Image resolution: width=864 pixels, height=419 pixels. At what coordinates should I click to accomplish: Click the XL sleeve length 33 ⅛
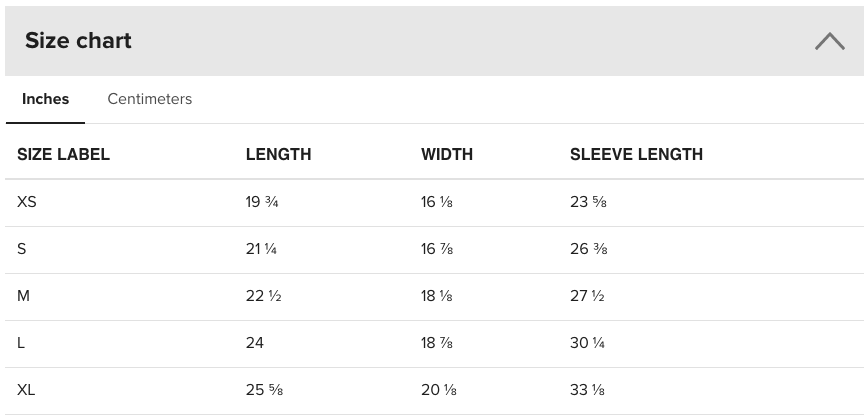tap(587, 390)
